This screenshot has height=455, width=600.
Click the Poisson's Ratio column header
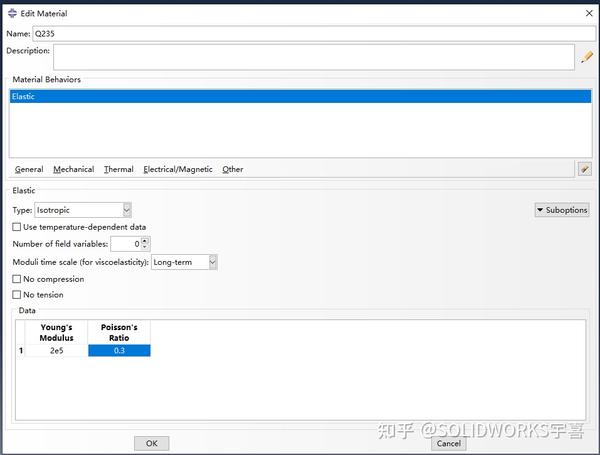[x=119, y=332]
